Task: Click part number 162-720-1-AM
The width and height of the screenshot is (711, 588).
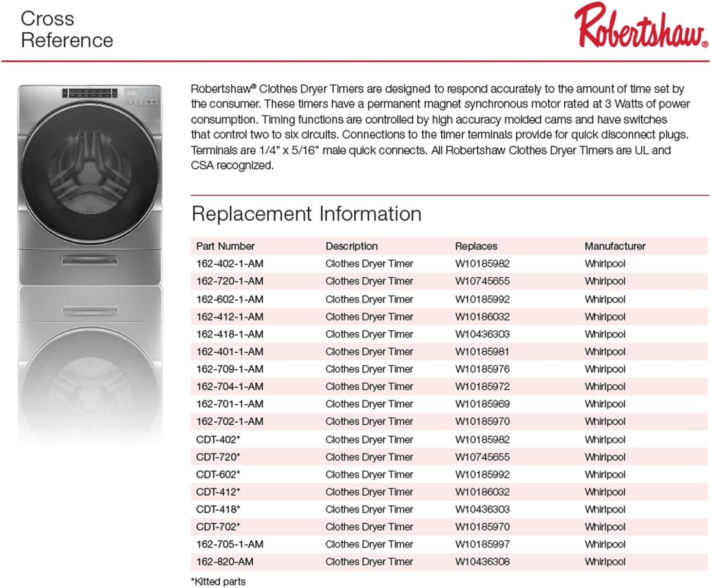Action: coord(230,281)
